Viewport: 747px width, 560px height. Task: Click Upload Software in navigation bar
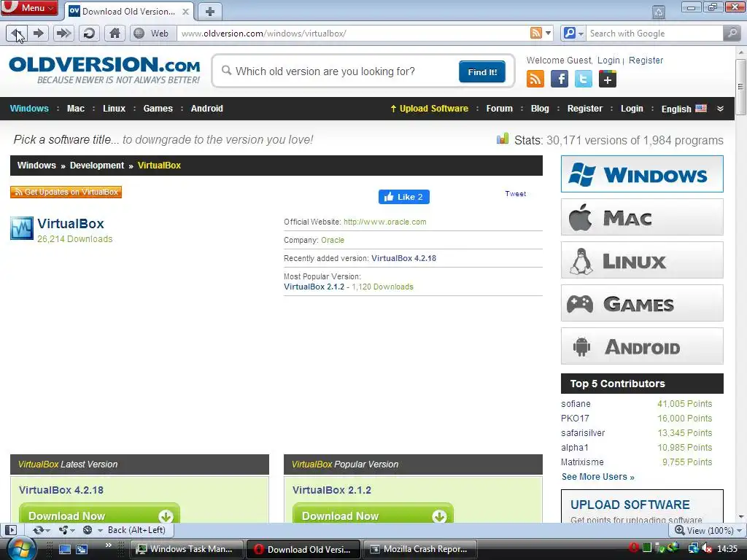pos(429,109)
